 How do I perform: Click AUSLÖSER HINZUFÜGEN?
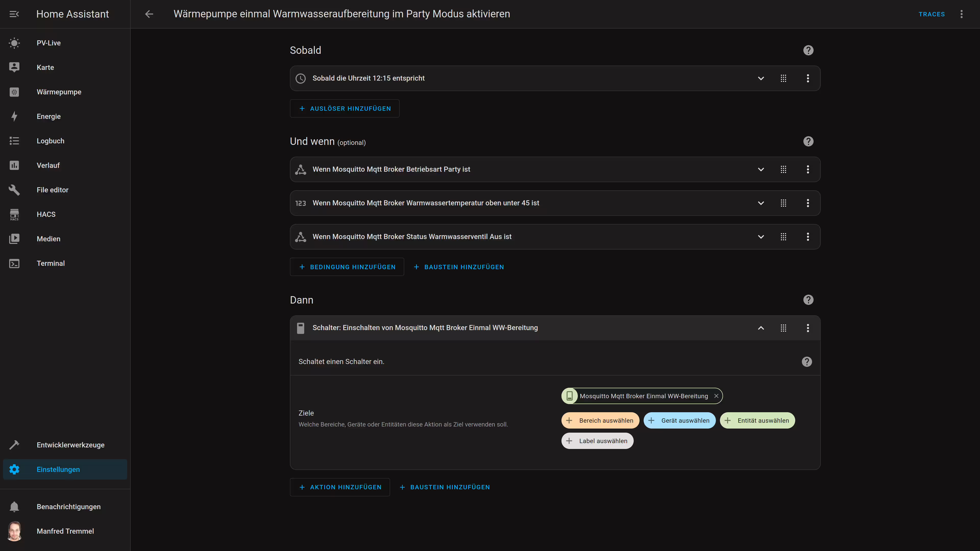click(345, 109)
